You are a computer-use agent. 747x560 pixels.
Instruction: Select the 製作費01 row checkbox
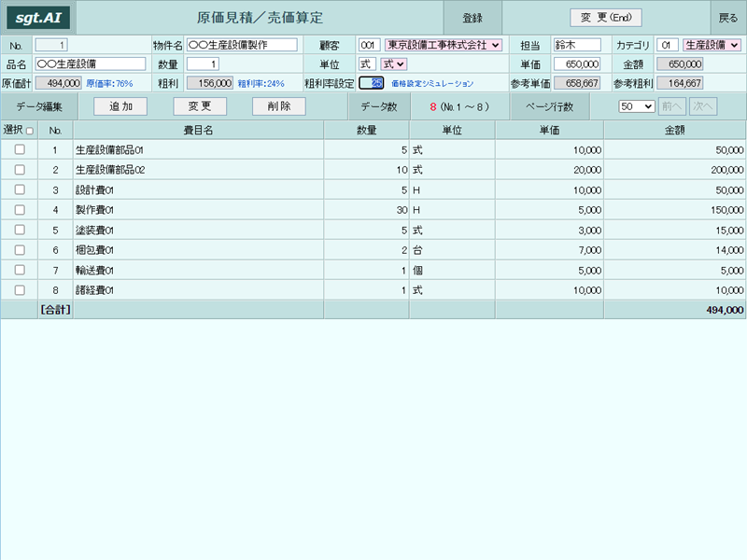tap(20, 209)
